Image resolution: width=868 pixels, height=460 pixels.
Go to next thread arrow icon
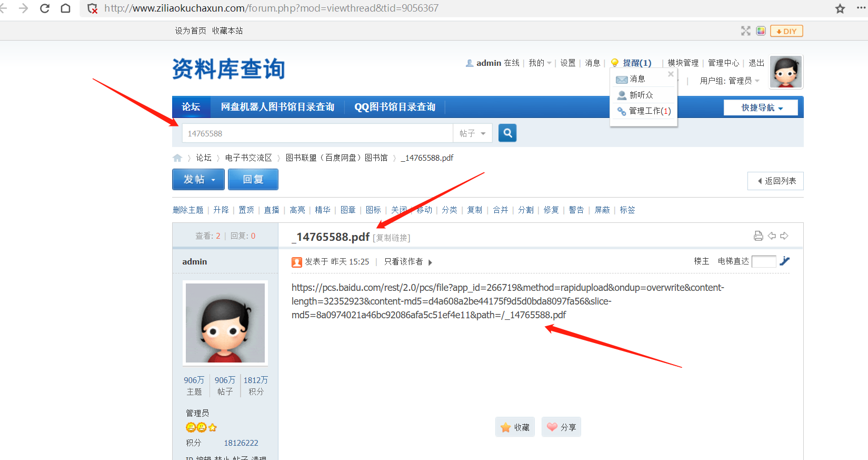[x=784, y=236]
